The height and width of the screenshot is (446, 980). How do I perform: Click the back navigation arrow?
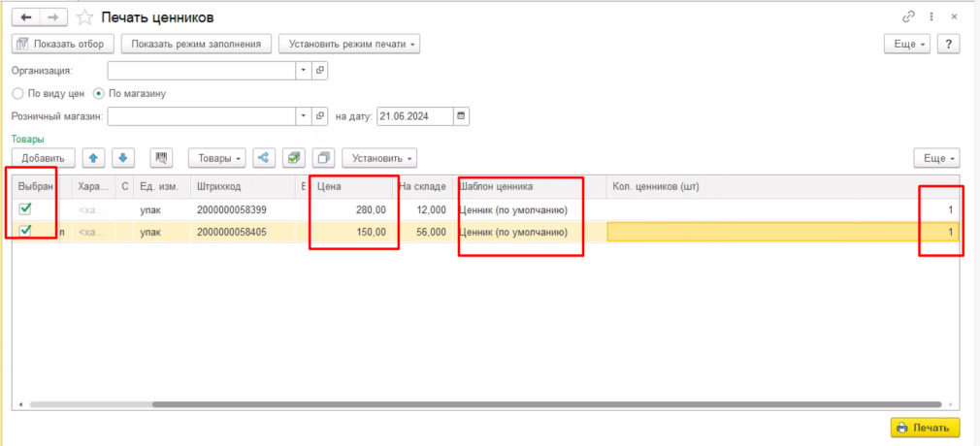25,17
